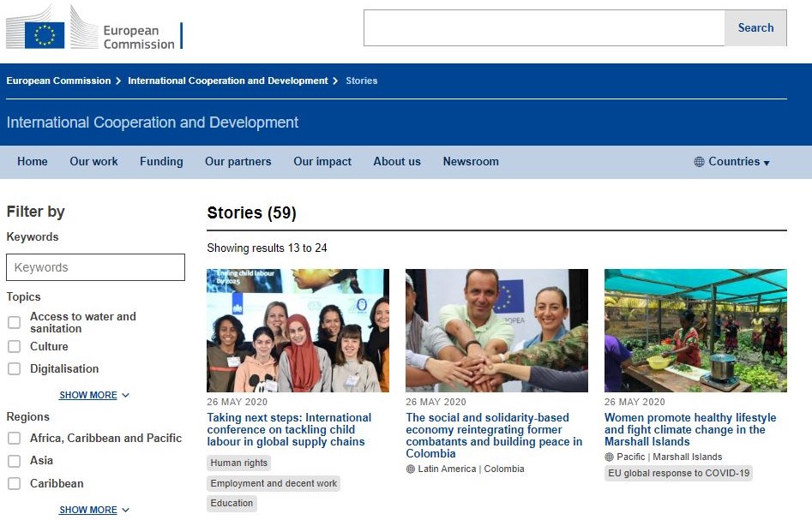Click the site search input field
This screenshot has height=520, width=812.
tap(544, 28)
